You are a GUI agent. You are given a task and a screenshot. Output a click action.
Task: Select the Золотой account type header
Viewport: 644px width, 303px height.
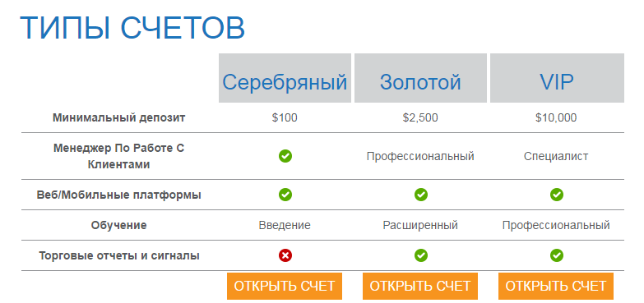pyautogui.click(x=420, y=78)
